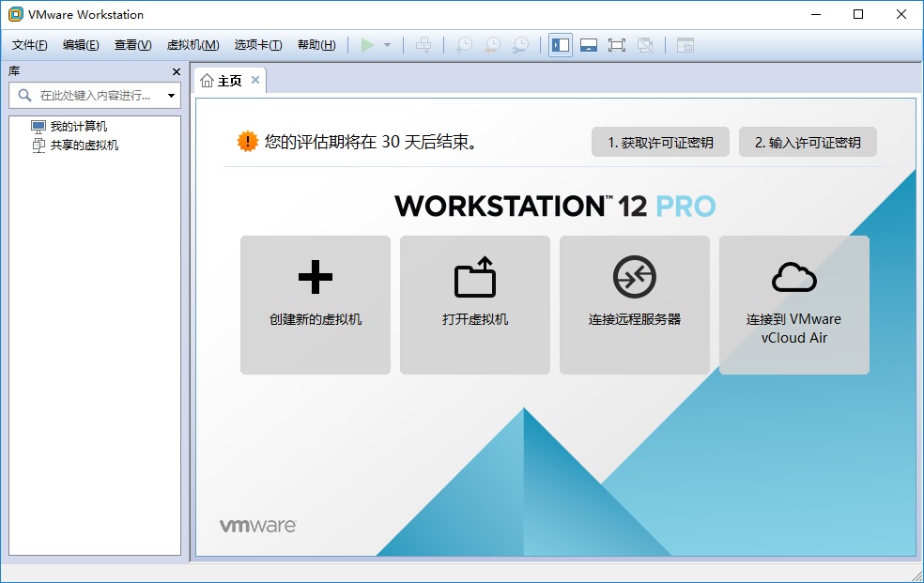
Task: Open the 编辑(E) menu
Action: (81, 45)
